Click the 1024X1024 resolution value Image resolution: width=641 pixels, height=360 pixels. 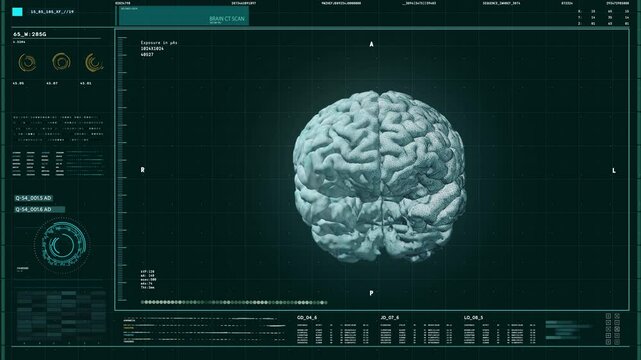(x=152, y=49)
